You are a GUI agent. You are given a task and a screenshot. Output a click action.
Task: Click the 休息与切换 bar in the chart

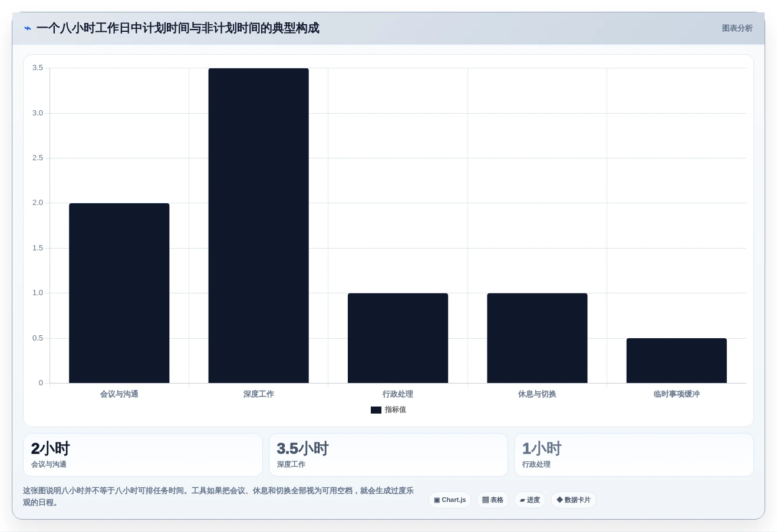tap(537, 338)
